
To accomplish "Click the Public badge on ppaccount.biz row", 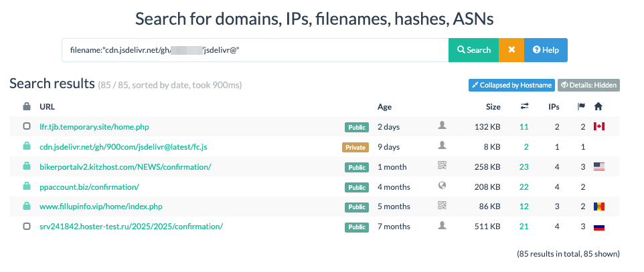I will (x=357, y=187).
